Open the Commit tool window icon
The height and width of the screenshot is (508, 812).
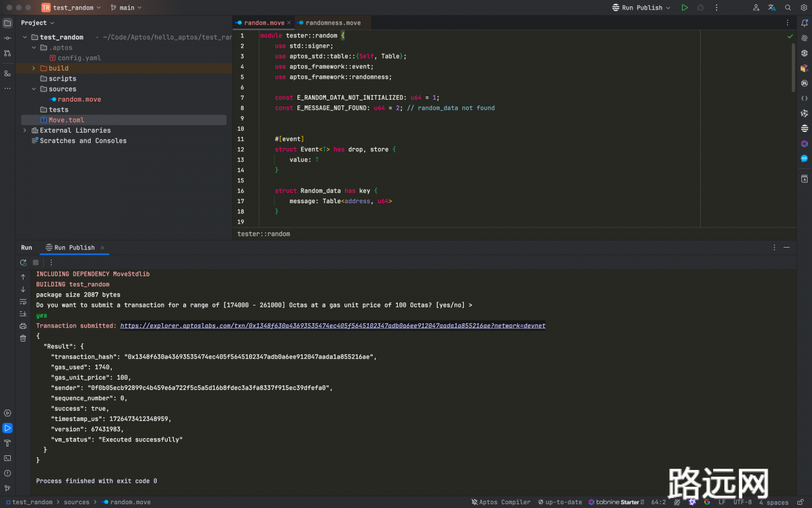tap(8, 38)
